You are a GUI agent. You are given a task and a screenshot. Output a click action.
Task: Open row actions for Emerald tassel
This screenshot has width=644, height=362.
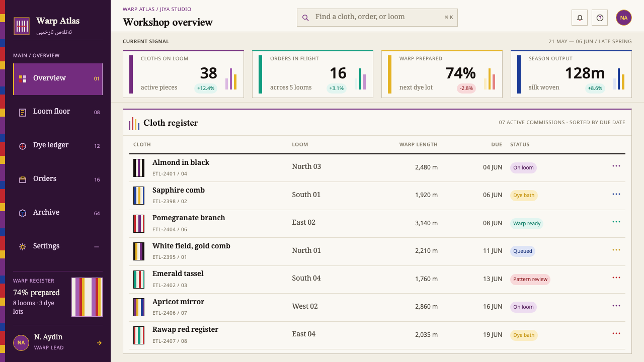616,278
